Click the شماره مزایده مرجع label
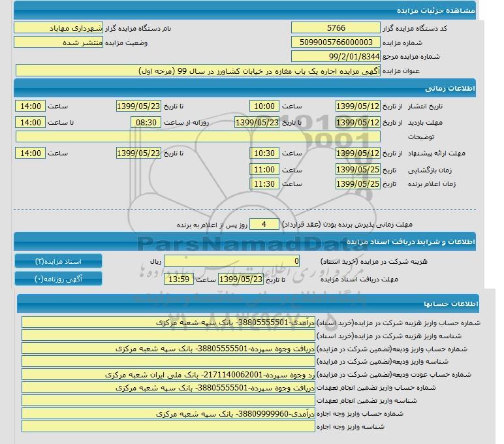Image resolution: width=504 pixels, height=444 pixels. click(x=411, y=57)
